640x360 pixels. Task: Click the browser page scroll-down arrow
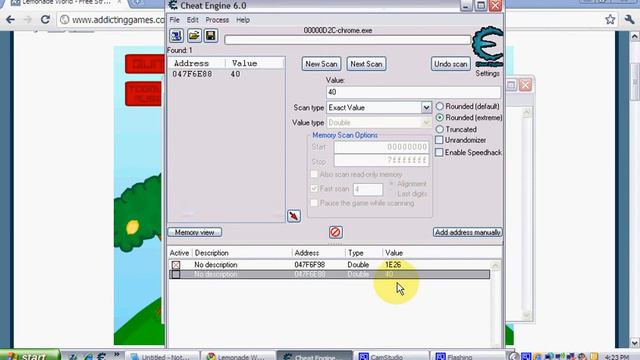pyautogui.click(x=635, y=342)
